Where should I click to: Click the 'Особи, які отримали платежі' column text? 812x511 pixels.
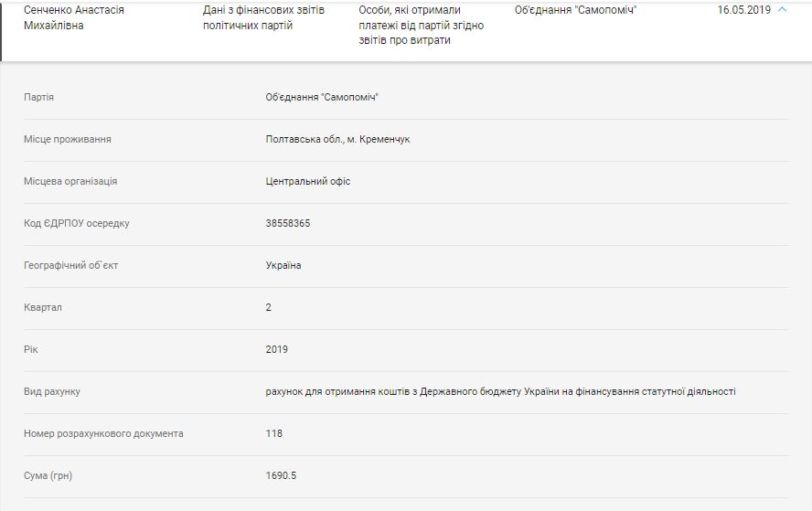point(421,25)
